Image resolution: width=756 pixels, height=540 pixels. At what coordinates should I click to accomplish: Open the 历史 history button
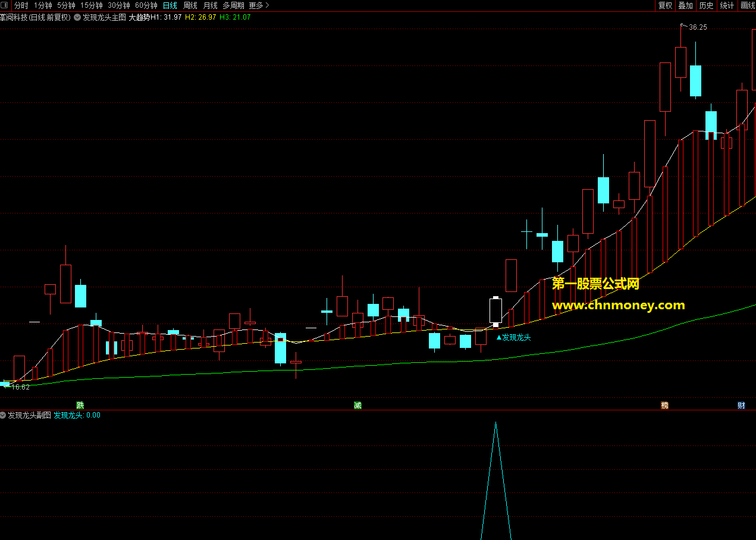click(706, 5)
